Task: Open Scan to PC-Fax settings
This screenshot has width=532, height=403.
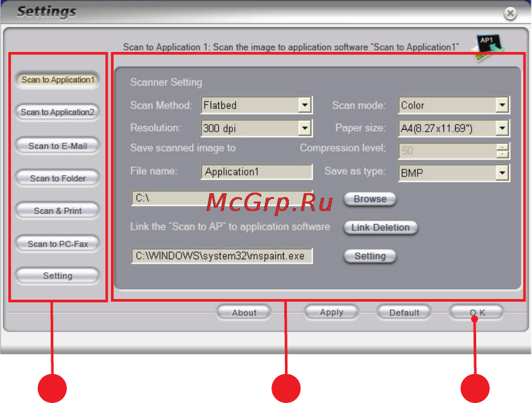Action: point(57,244)
